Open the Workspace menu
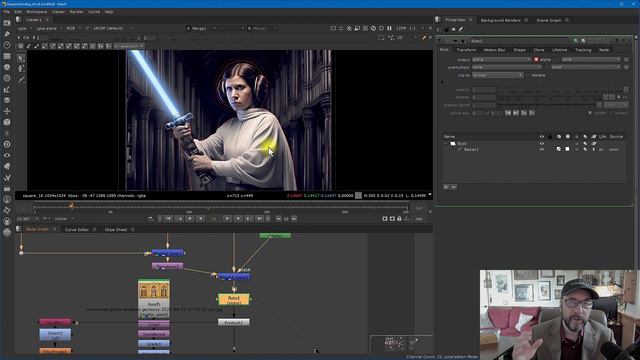640x360 pixels. pos(36,12)
